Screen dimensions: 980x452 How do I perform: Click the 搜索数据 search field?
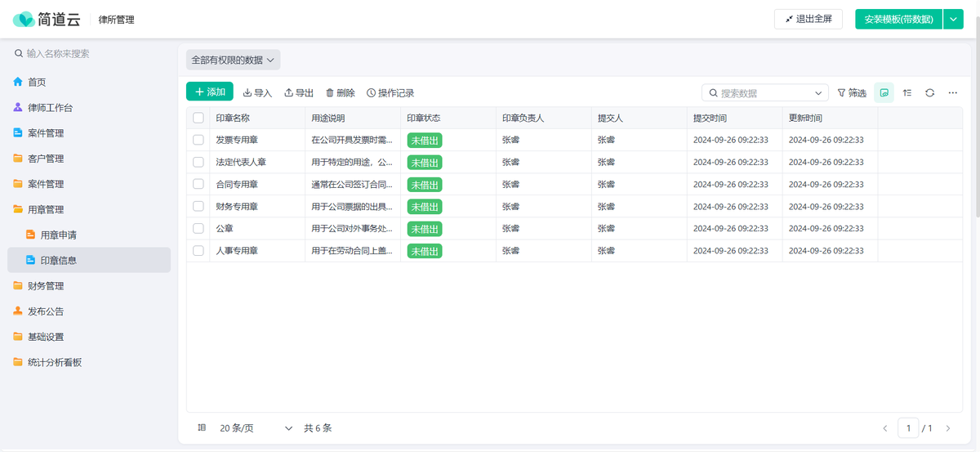764,93
